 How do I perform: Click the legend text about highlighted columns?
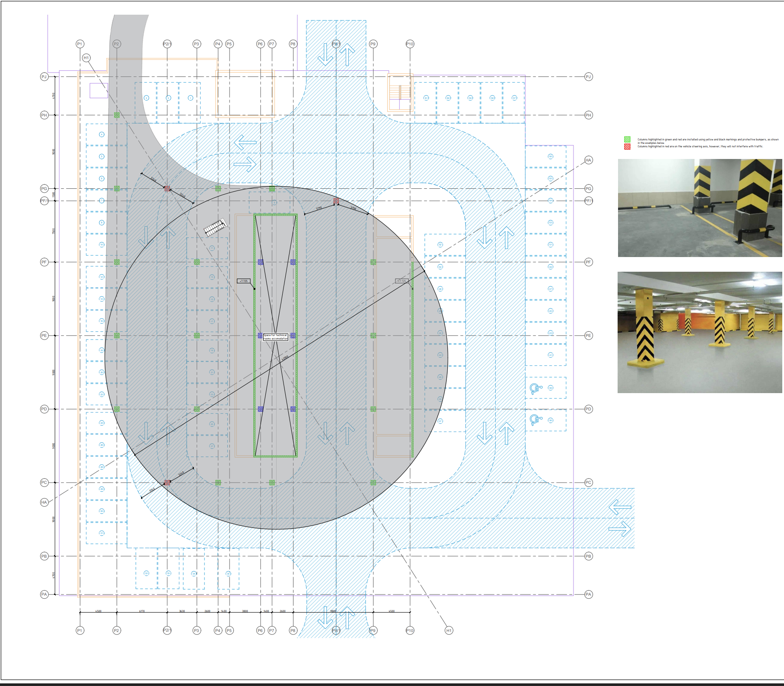(x=708, y=143)
